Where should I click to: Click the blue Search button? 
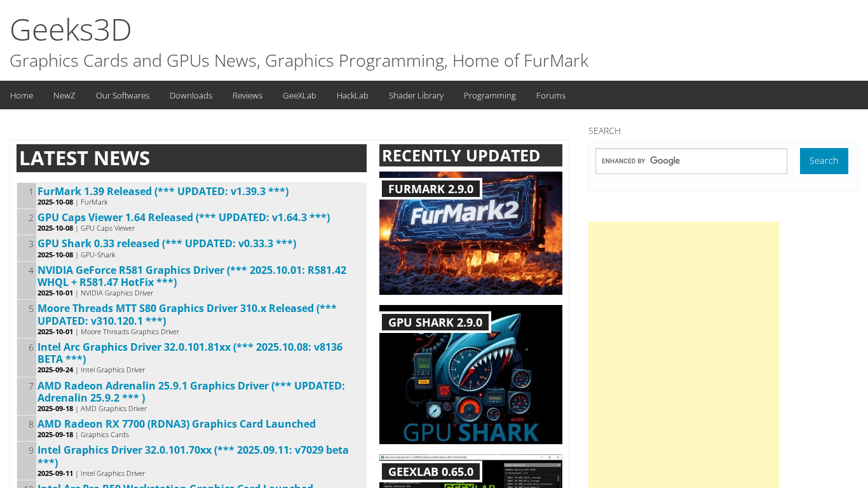pos(824,161)
